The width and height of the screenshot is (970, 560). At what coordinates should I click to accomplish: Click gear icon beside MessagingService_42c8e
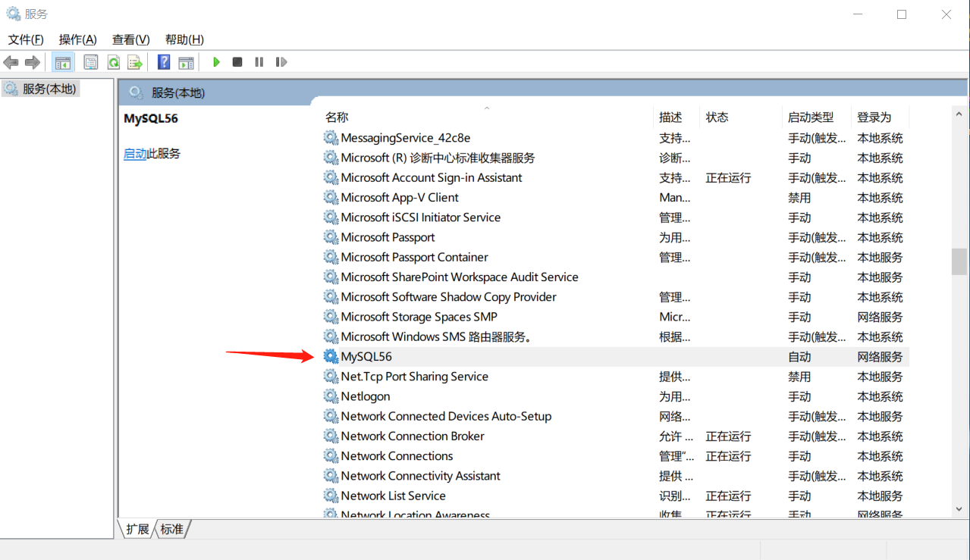point(331,138)
